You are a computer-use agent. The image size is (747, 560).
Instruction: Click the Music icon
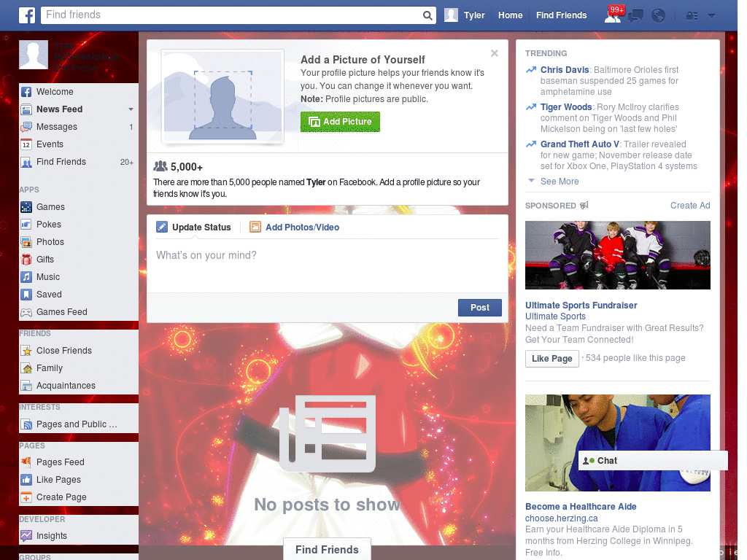pos(26,277)
